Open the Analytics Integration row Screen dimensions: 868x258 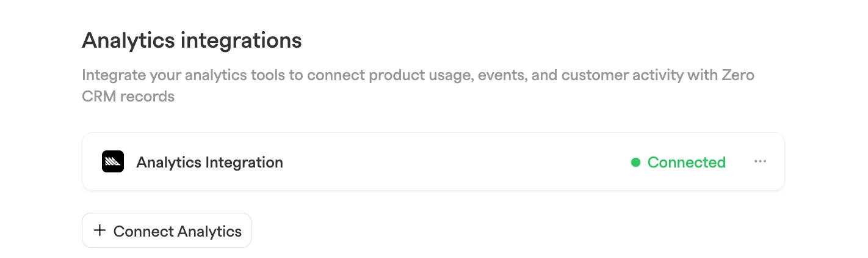click(433, 162)
